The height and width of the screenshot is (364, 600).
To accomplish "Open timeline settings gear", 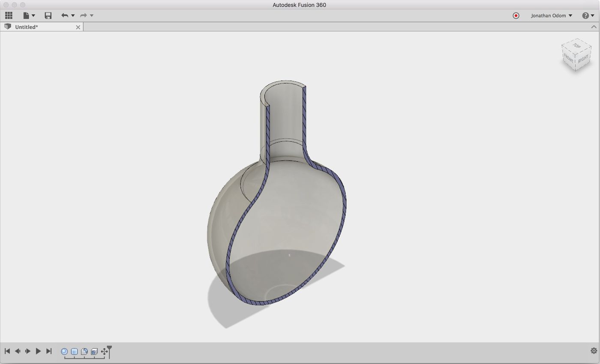I will [594, 351].
